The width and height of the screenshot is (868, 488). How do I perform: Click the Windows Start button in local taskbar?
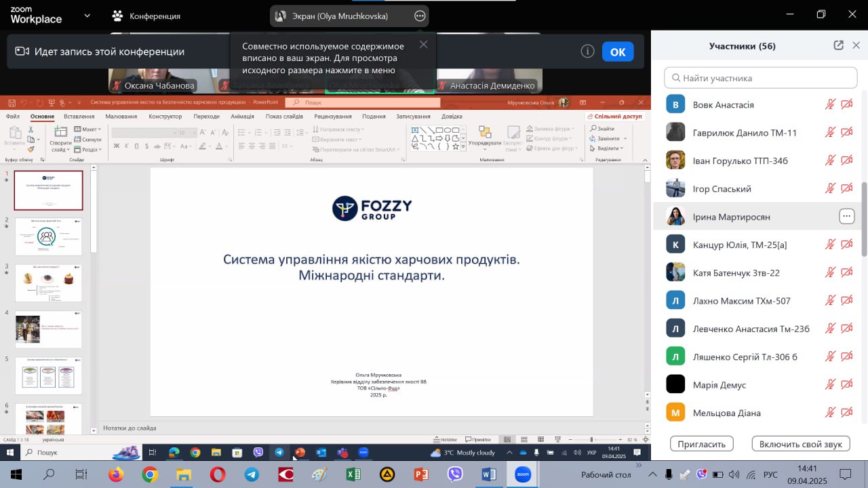(x=16, y=474)
